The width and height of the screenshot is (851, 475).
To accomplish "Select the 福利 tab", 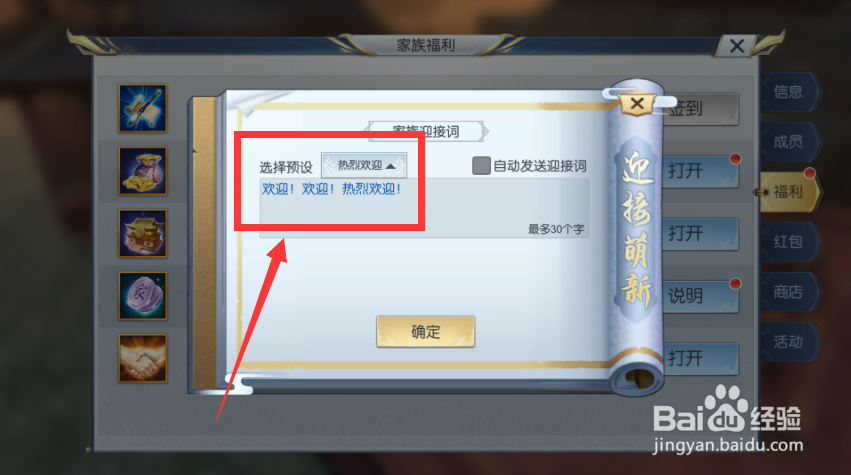I will 788,192.
